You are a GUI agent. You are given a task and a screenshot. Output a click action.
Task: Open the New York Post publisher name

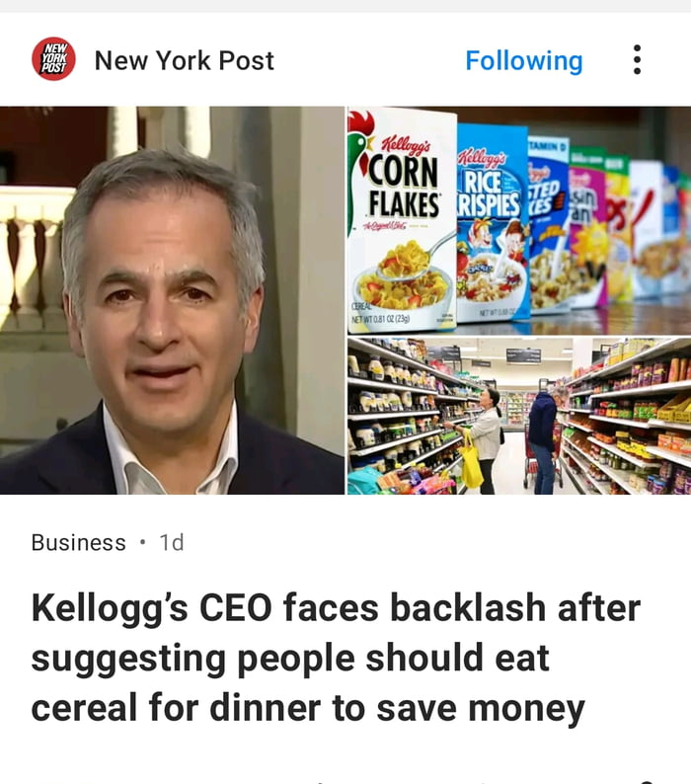coord(184,60)
